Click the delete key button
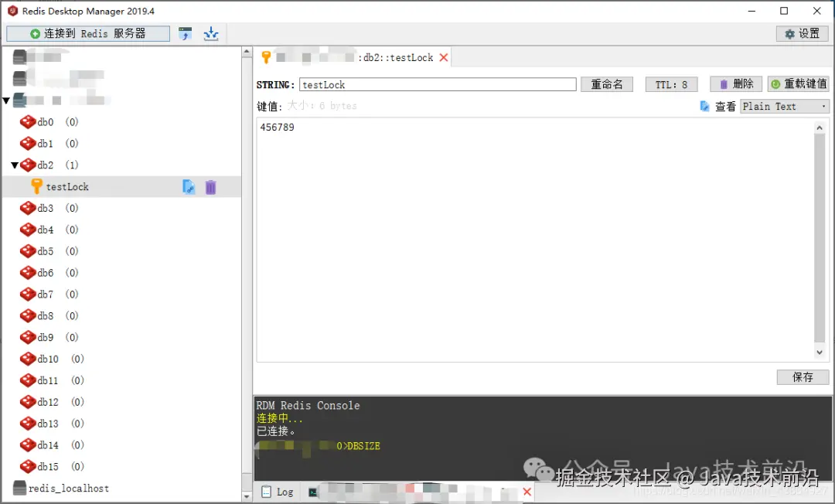Image resolution: width=835 pixels, height=504 pixels. (737, 84)
